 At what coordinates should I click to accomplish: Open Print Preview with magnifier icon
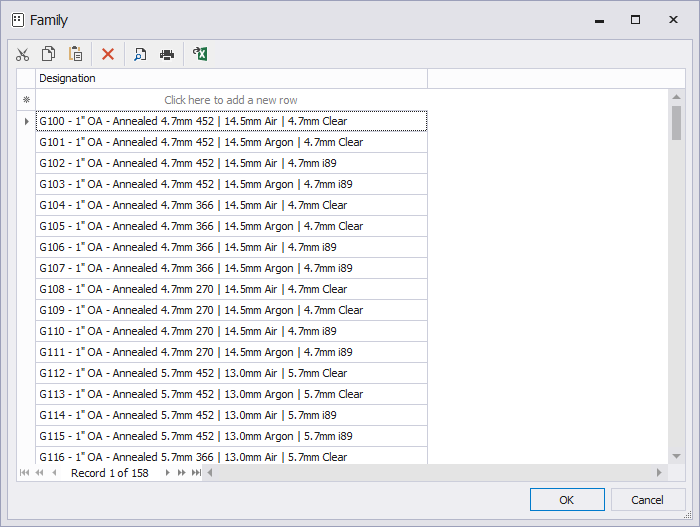140,54
